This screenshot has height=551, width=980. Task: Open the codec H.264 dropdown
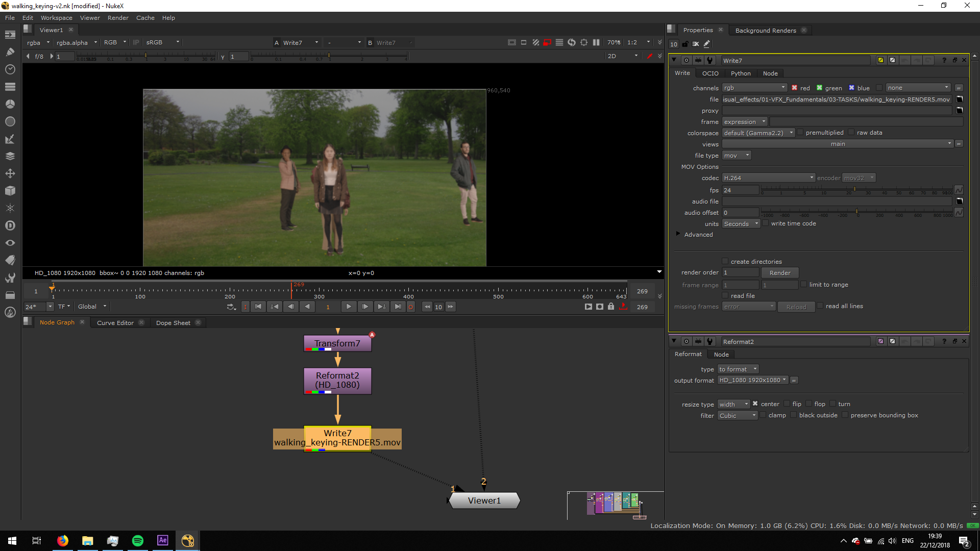coord(768,178)
